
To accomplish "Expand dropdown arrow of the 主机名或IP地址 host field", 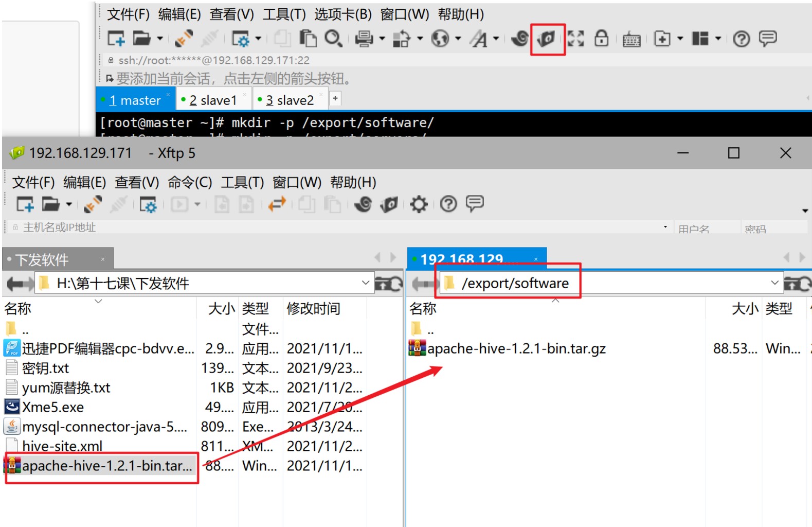I will [665, 227].
